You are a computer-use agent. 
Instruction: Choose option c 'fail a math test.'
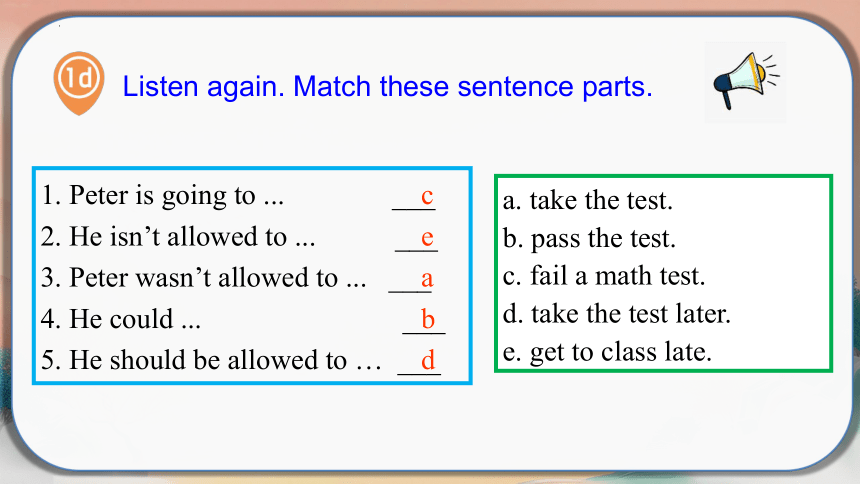click(603, 275)
